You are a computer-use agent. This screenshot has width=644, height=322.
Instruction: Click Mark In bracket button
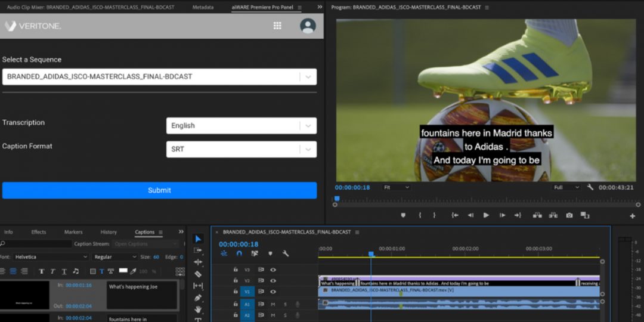[419, 215]
